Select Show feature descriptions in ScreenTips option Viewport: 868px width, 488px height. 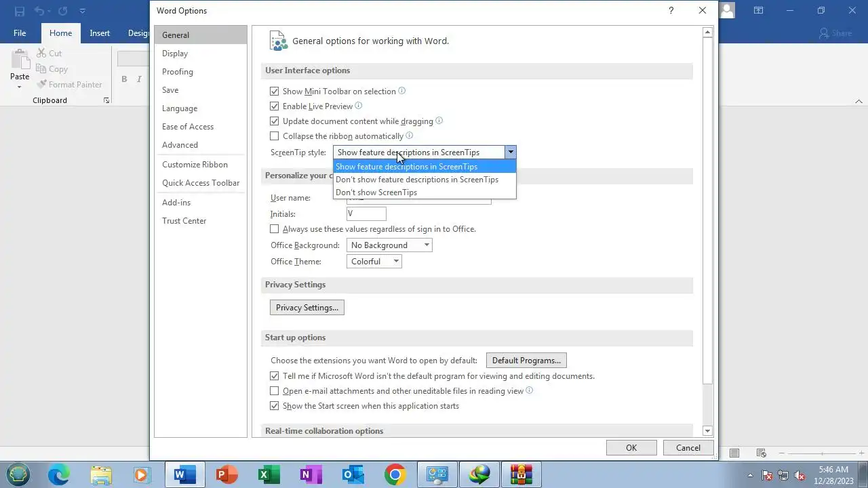point(425,167)
